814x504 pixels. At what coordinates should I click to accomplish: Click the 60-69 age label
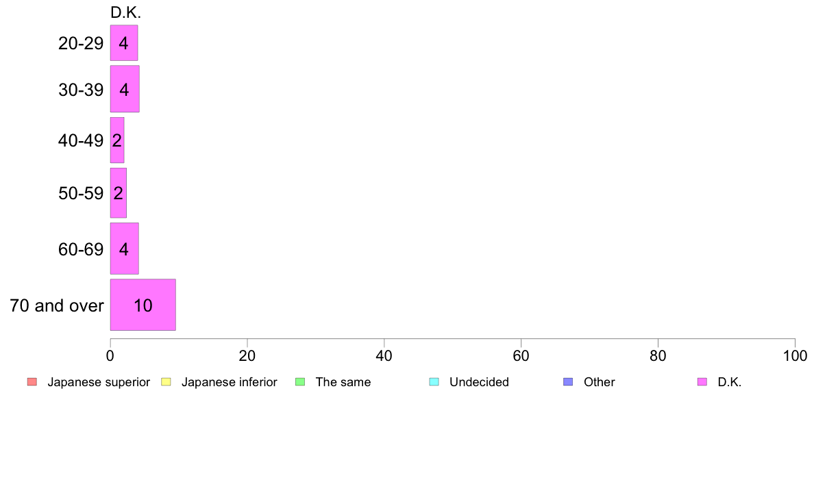(x=81, y=250)
